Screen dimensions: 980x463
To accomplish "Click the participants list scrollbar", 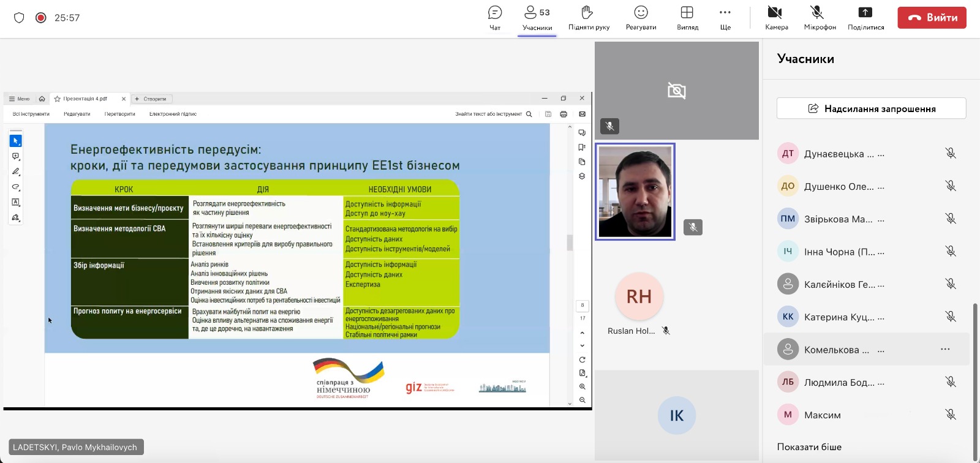I will coord(975,380).
